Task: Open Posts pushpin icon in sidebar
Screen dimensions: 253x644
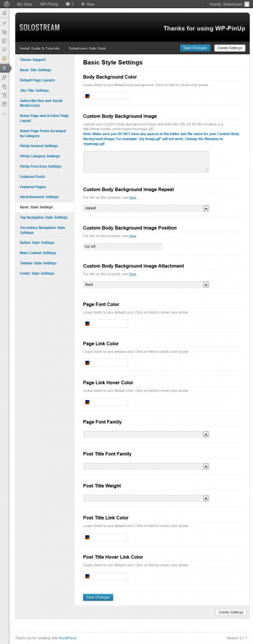Action: click(4, 23)
